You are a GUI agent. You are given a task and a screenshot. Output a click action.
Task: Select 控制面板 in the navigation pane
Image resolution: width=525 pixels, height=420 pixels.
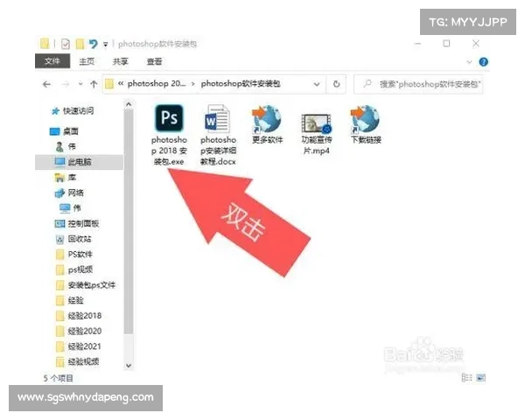click(77, 223)
